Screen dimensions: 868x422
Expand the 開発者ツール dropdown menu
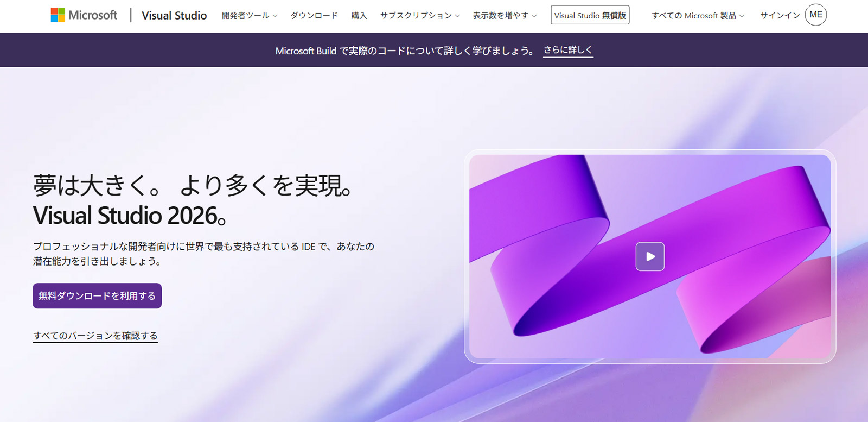click(250, 16)
